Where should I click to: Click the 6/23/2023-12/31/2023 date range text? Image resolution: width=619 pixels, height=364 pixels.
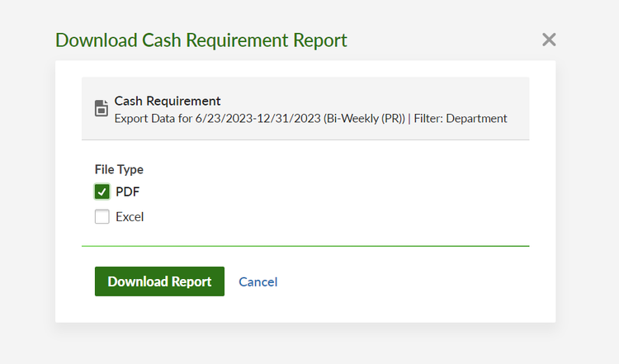(258, 118)
